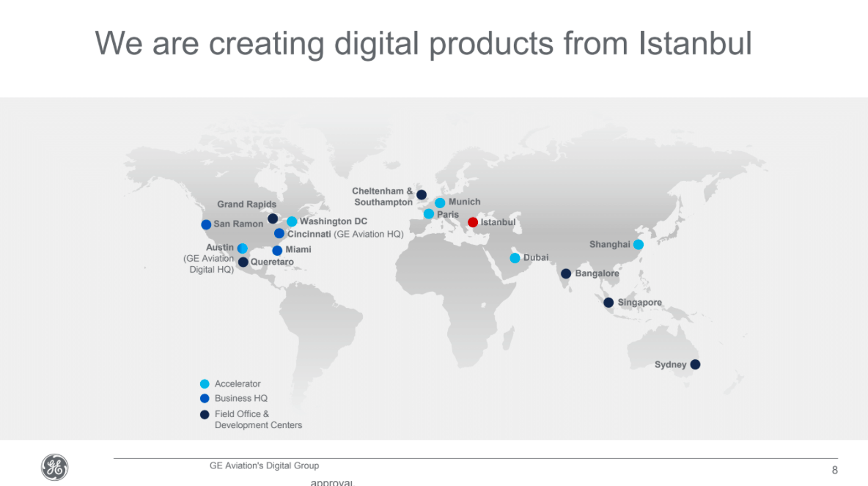Click the GE Aviation's Digital Group footer text
Image resolution: width=868 pixels, height=486 pixels.
tap(264, 465)
